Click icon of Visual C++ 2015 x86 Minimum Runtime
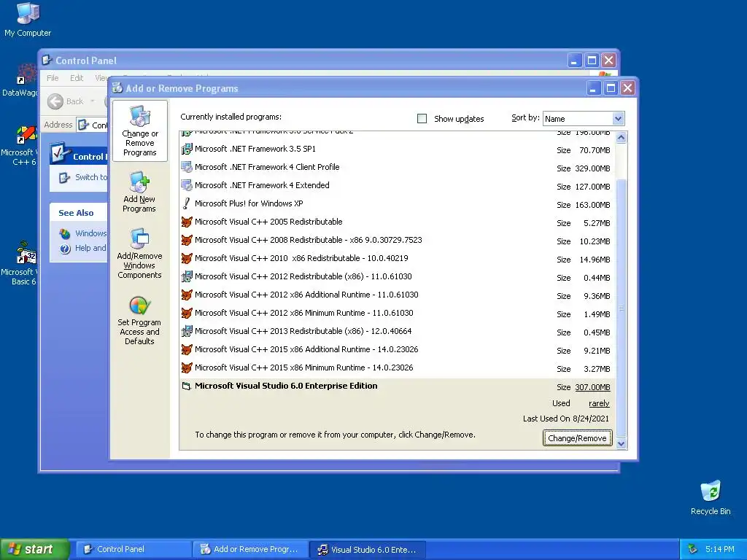This screenshot has height=560, width=747. [187, 367]
